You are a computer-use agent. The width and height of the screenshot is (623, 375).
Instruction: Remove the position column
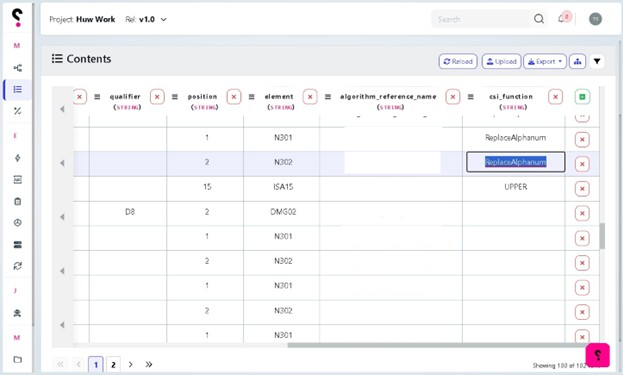pyautogui.click(x=234, y=97)
